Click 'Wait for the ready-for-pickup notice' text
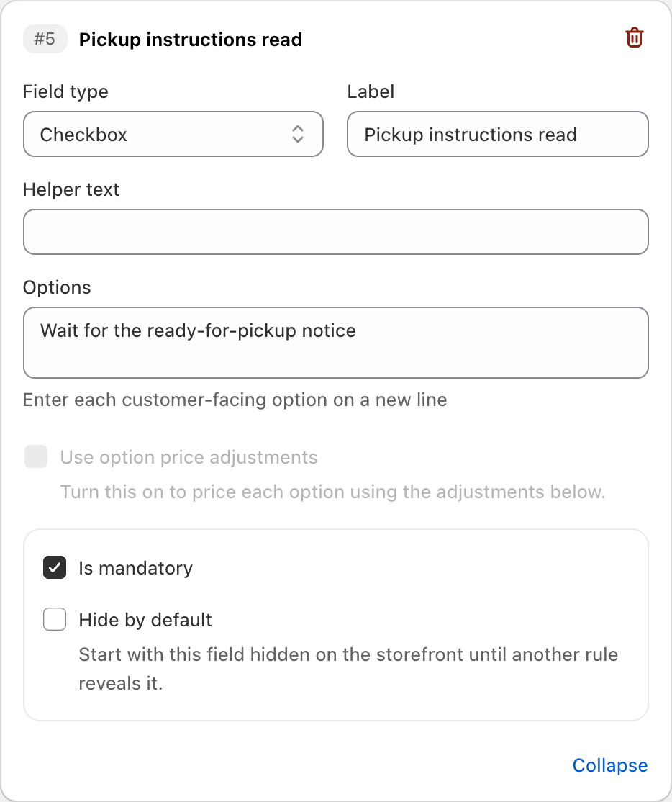 point(198,330)
